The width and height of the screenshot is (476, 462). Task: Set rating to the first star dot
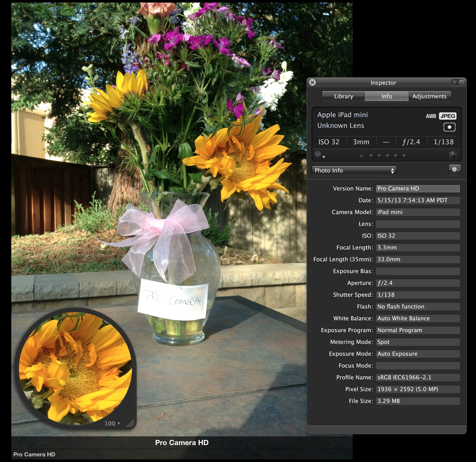click(x=371, y=155)
